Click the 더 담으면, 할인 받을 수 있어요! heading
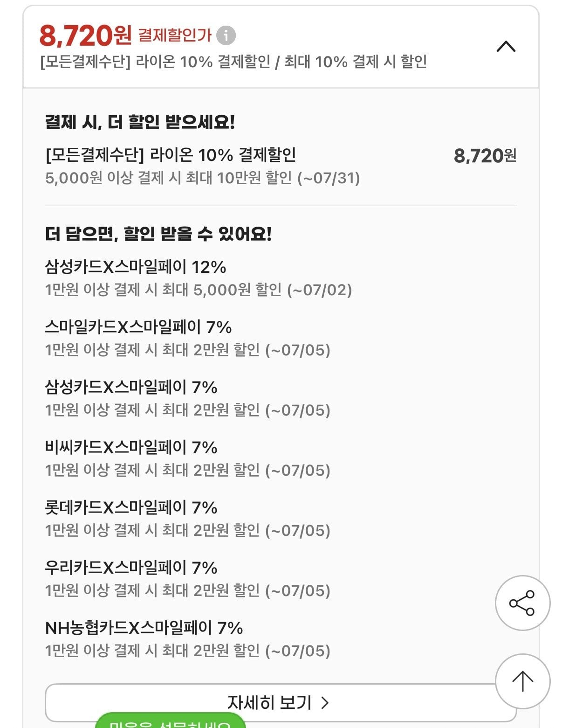The height and width of the screenshot is (728, 562). click(158, 234)
